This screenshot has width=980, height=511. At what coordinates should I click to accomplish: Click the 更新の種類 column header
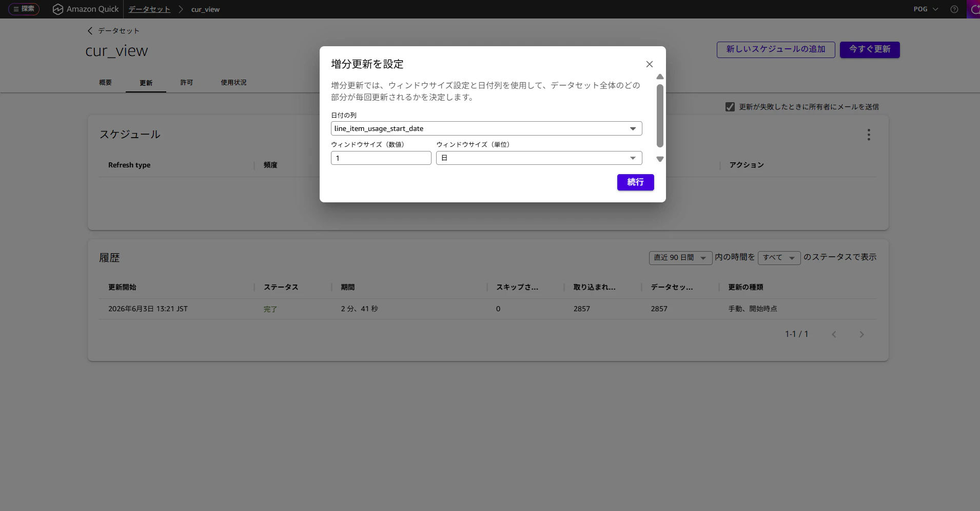click(746, 287)
